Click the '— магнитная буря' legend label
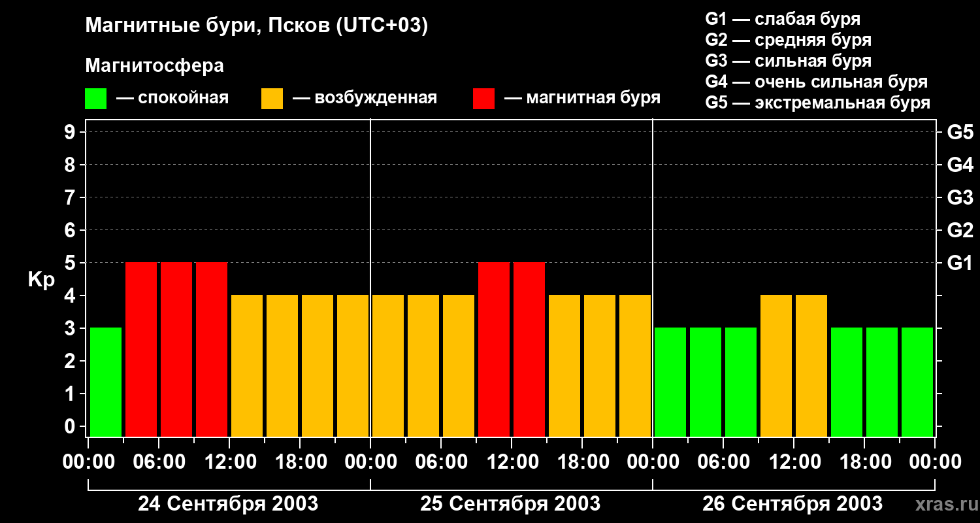The height and width of the screenshot is (523, 980). (x=582, y=99)
